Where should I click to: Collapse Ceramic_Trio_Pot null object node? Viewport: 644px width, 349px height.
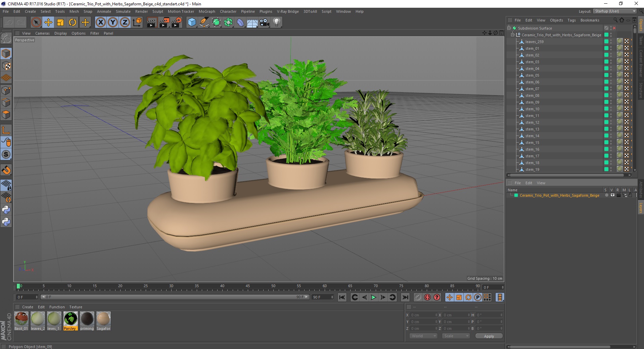point(513,35)
